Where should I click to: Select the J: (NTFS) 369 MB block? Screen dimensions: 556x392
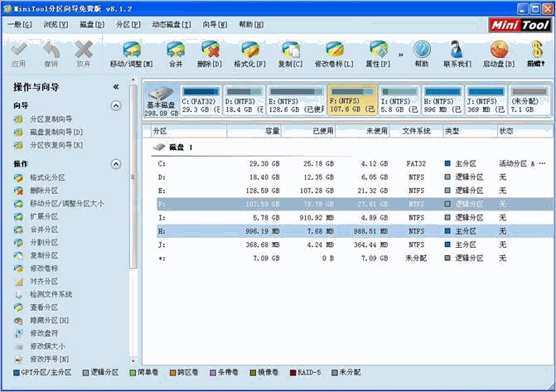(486, 100)
